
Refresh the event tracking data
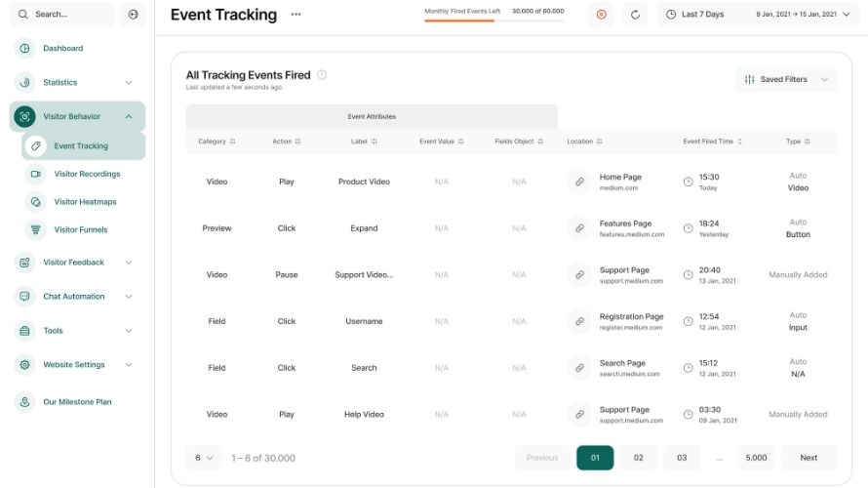636,15
